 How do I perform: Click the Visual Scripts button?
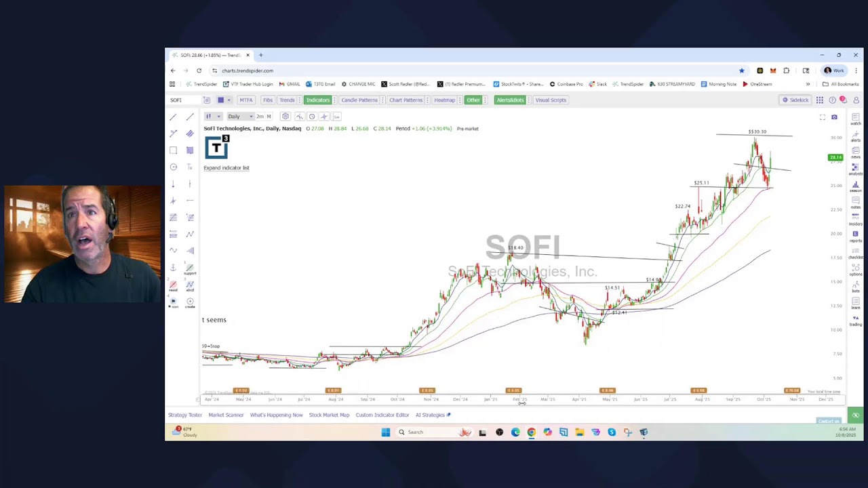(x=551, y=100)
